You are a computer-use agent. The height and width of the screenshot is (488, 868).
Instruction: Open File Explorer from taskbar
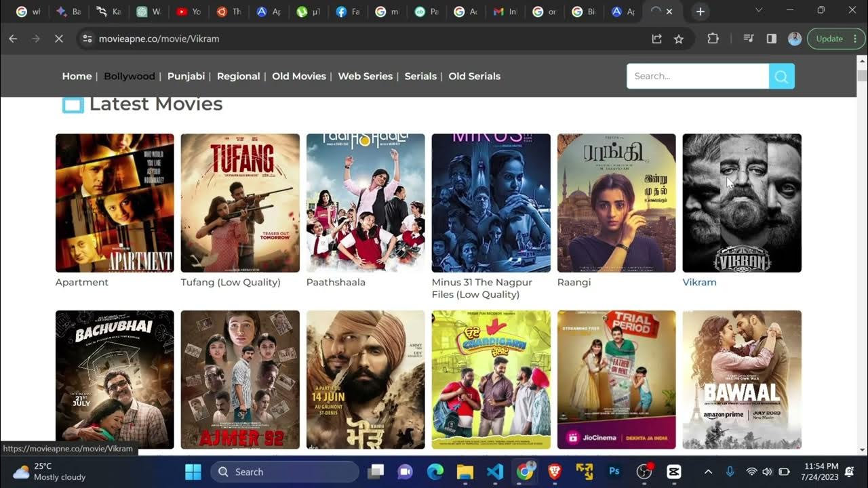(465, 472)
